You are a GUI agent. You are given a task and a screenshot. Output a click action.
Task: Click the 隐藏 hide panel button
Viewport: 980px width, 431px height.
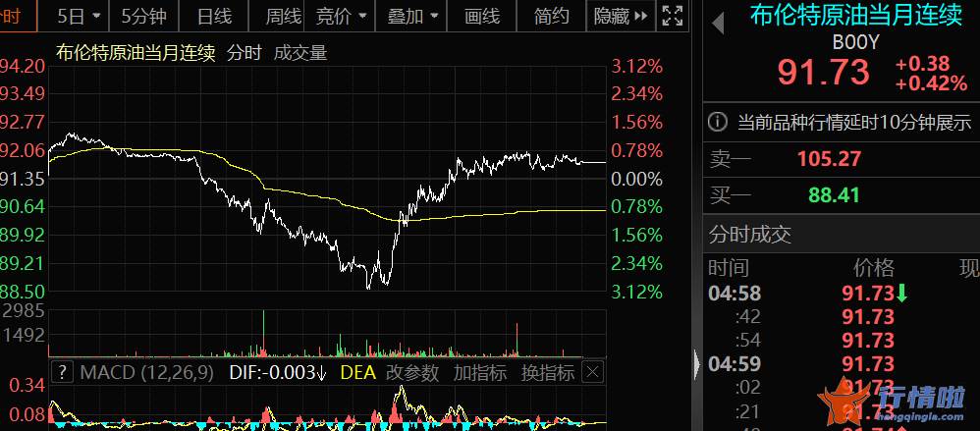click(621, 16)
